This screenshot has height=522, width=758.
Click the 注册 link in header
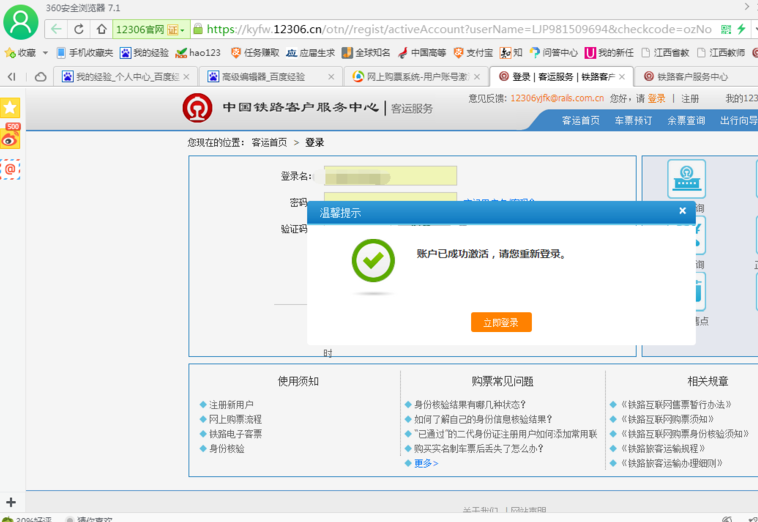[x=690, y=99]
